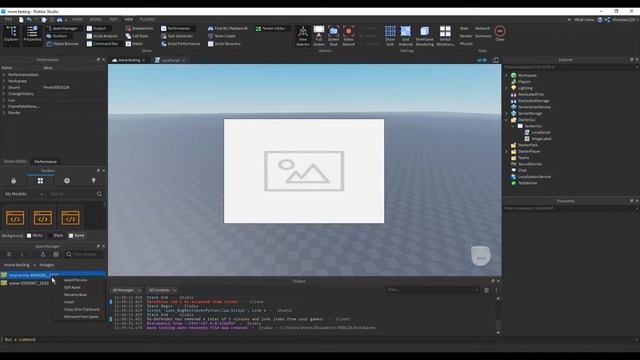Choose Insert from context menu

click(x=69, y=302)
